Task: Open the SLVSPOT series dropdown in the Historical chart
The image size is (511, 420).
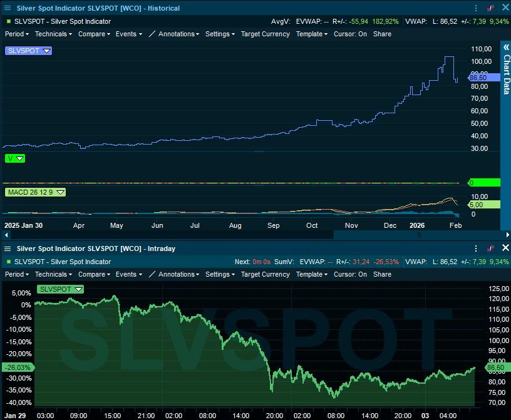Action: [x=46, y=51]
